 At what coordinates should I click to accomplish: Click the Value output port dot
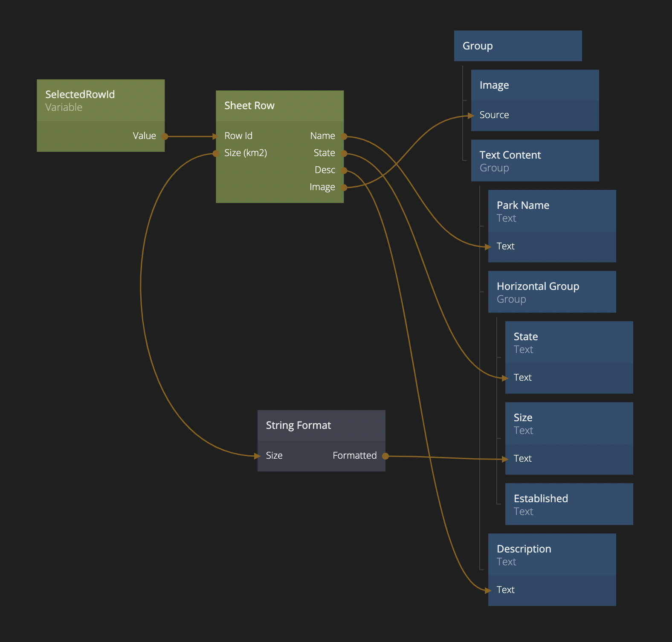[165, 136]
